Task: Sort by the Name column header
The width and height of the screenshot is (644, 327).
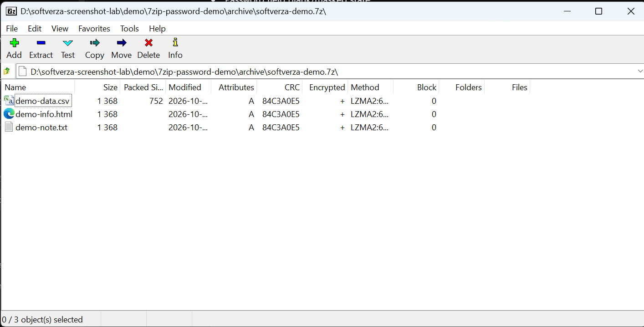Action: coord(38,87)
